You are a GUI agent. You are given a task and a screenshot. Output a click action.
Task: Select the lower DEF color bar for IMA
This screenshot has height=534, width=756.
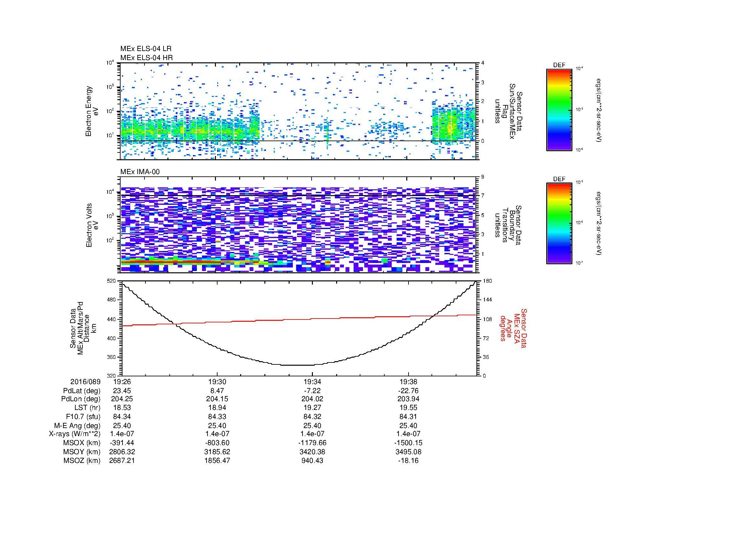click(559, 224)
